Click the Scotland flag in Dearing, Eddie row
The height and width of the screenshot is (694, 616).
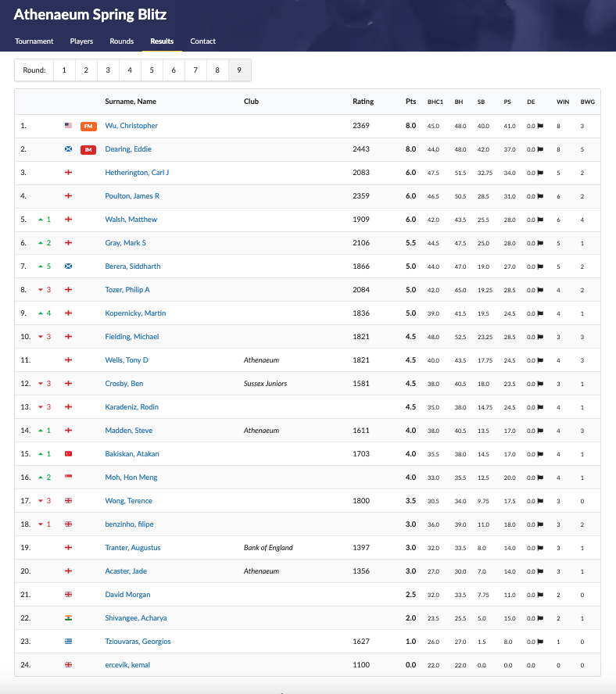click(68, 149)
